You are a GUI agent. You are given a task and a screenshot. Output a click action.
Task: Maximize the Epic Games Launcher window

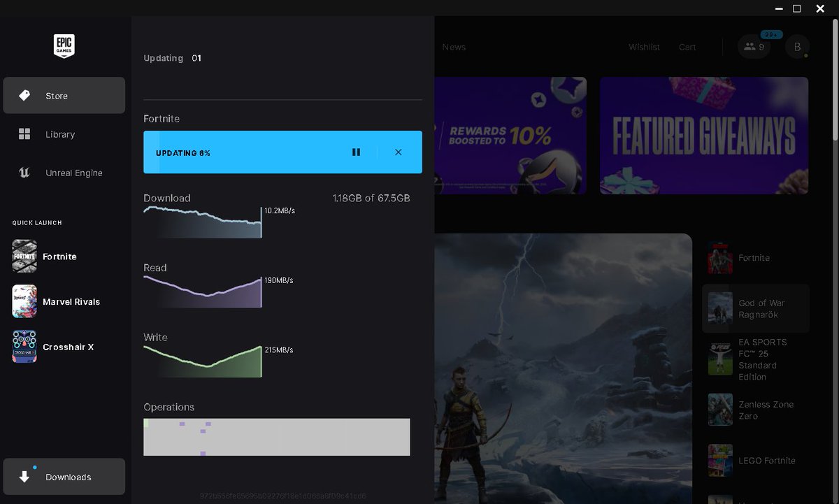pyautogui.click(x=797, y=8)
